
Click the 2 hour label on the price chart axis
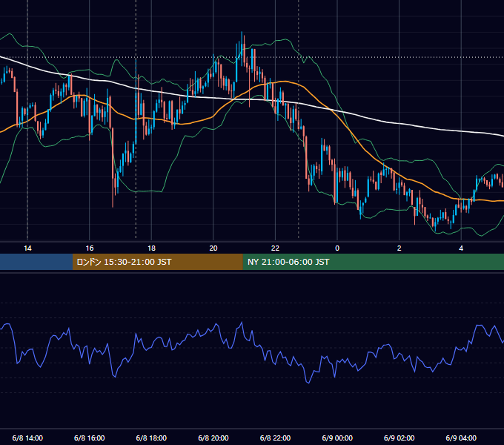pyautogui.click(x=399, y=248)
